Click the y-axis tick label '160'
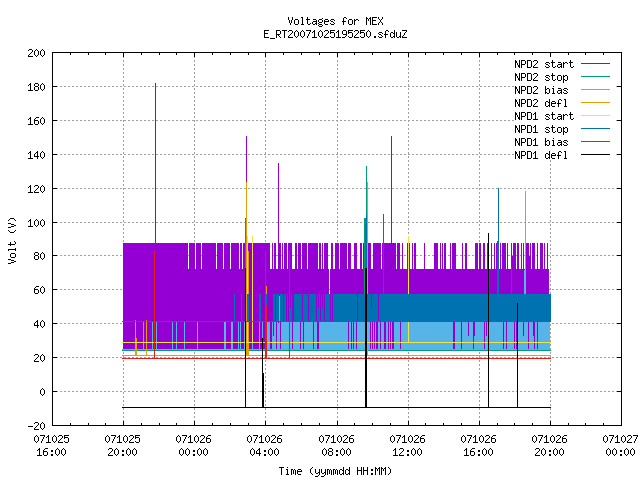The height and width of the screenshot is (480, 640). tap(36, 121)
